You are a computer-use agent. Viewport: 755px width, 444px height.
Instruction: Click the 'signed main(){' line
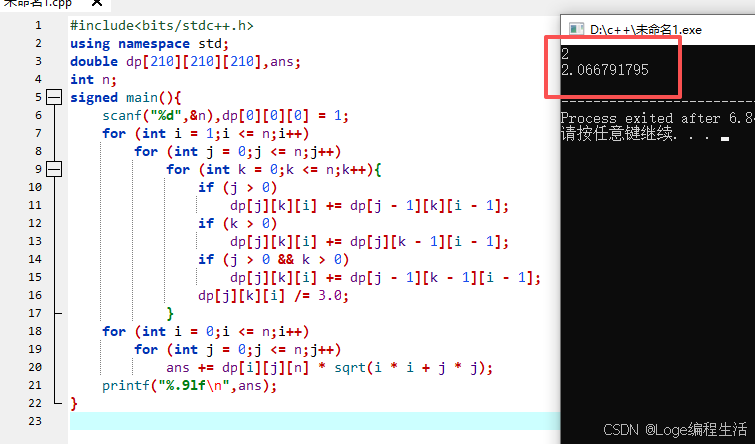(126, 98)
